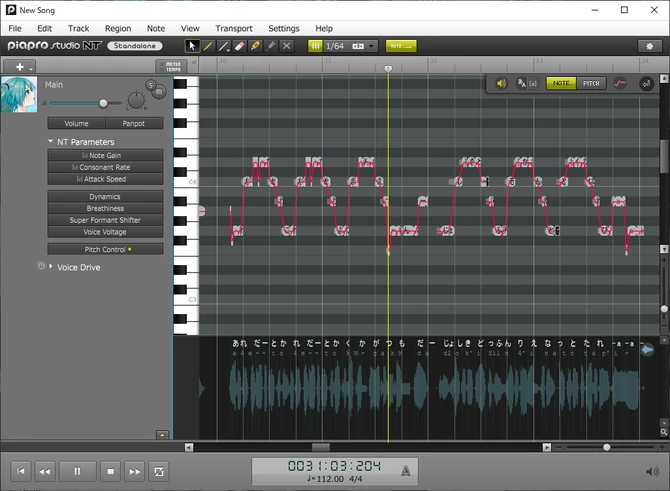
Task: Select the Eraser tool
Action: pyautogui.click(x=239, y=46)
